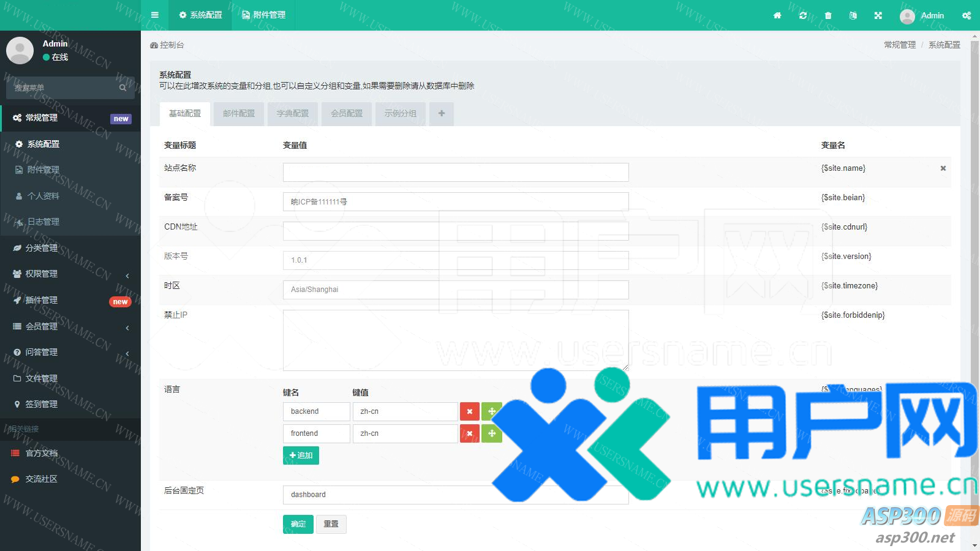Click 追加 to append language row
Screen dimensions: 980x551
point(301,455)
